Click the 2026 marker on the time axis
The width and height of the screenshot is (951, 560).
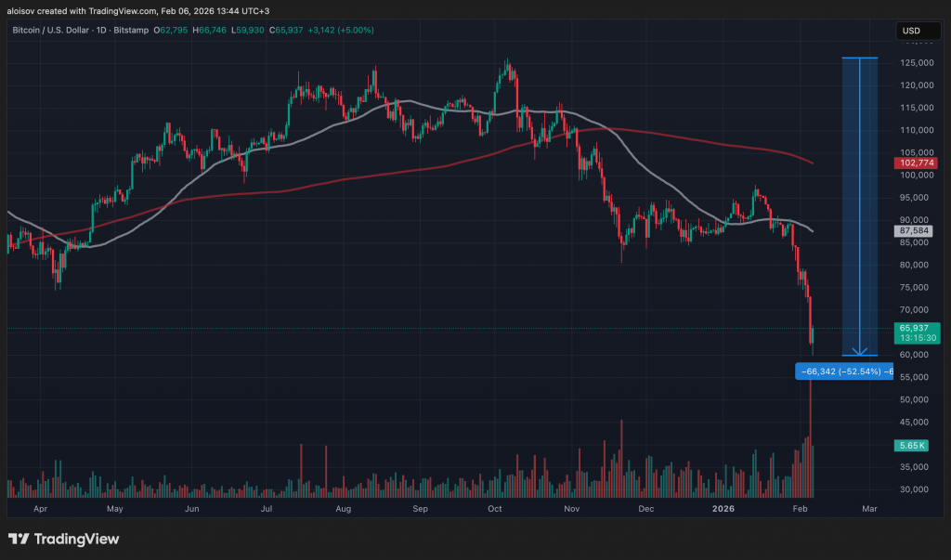tap(723, 509)
